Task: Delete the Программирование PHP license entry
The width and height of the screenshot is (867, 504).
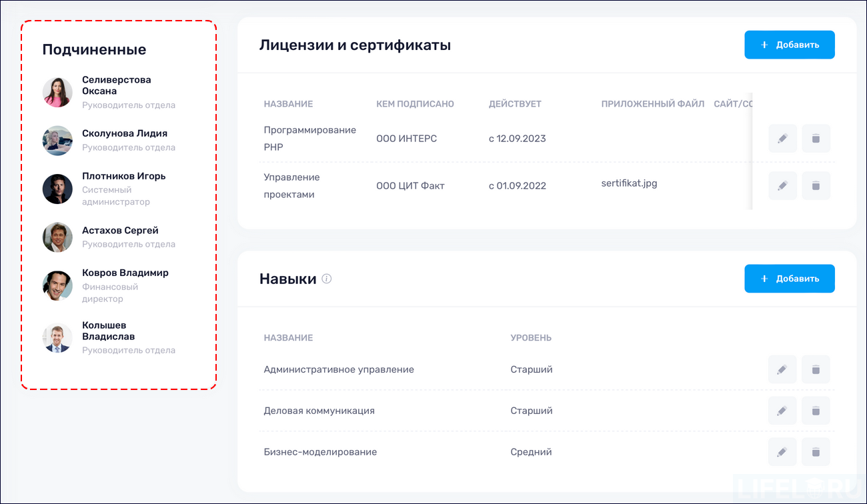Action: click(816, 138)
